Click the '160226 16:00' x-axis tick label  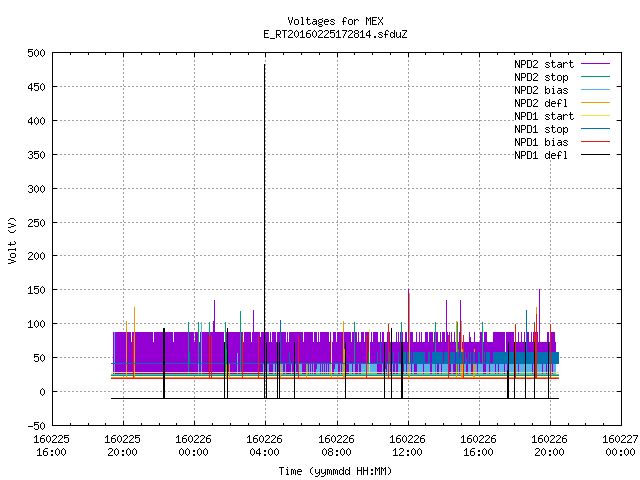pyautogui.click(x=478, y=446)
